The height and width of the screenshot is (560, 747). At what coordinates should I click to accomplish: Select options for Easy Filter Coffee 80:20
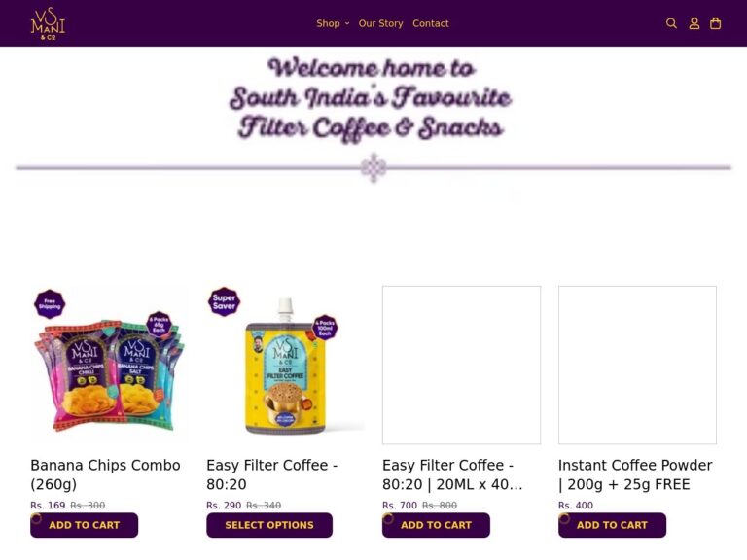[269, 525]
